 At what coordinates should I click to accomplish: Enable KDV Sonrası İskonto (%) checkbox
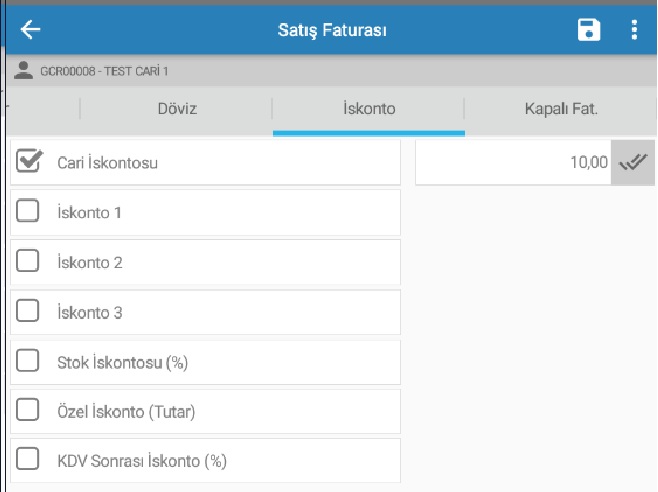[28, 459]
